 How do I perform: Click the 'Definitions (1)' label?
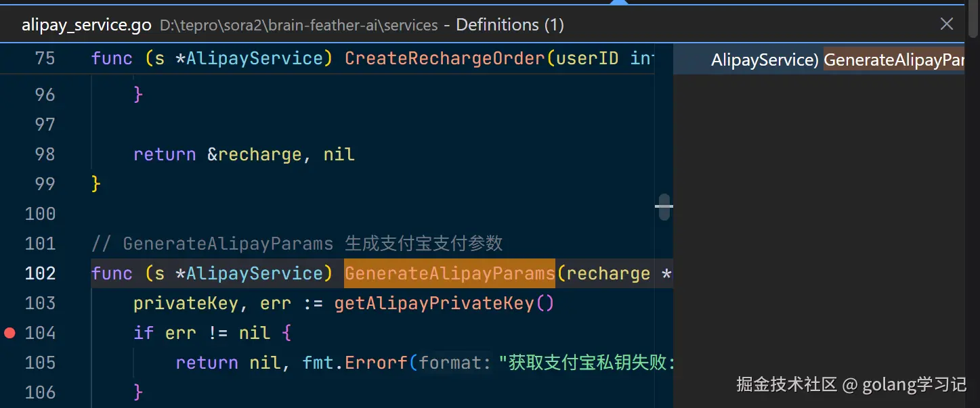coord(510,26)
